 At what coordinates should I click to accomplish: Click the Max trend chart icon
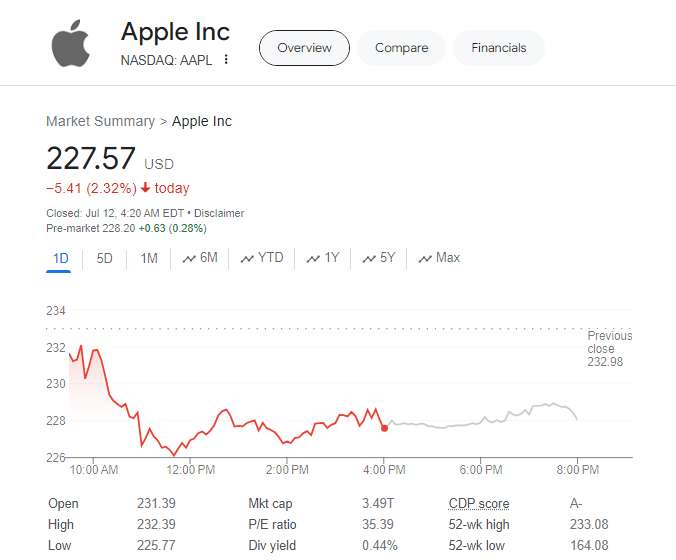point(424,259)
